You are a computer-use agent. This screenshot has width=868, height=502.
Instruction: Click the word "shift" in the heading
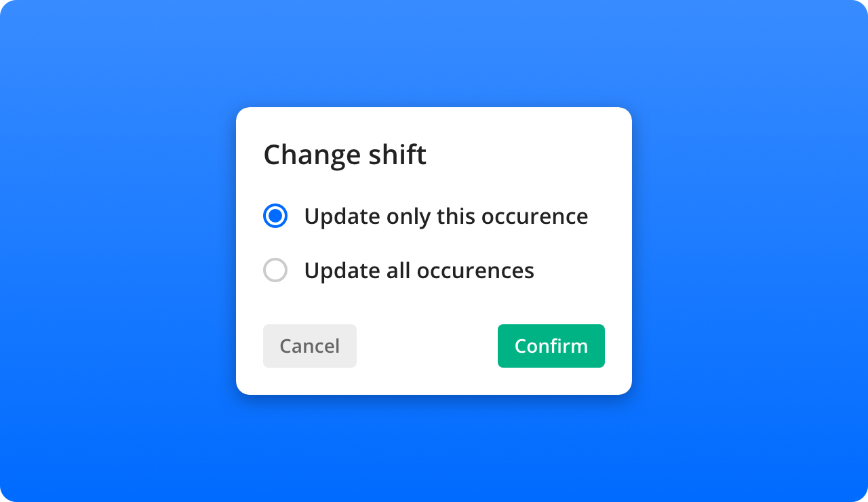pyautogui.click(x=397, y=155)
